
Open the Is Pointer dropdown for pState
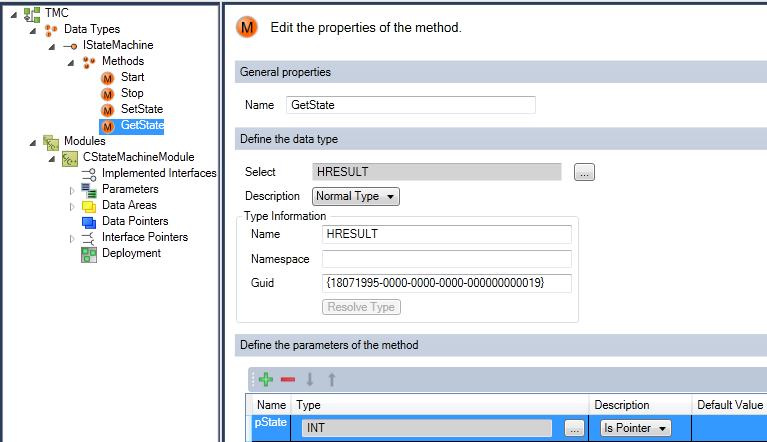pos(635,428)
